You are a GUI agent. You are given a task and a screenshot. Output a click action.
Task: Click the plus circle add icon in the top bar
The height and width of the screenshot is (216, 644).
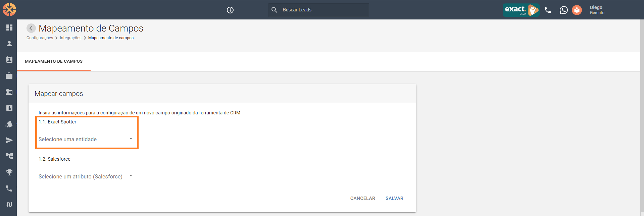click(230, 10)
